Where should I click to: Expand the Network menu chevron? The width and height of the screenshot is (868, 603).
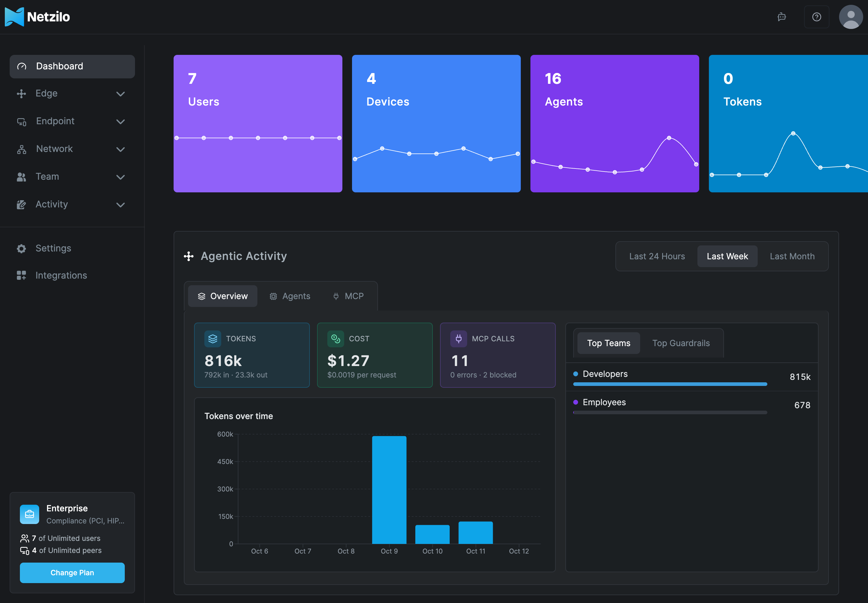121,149
